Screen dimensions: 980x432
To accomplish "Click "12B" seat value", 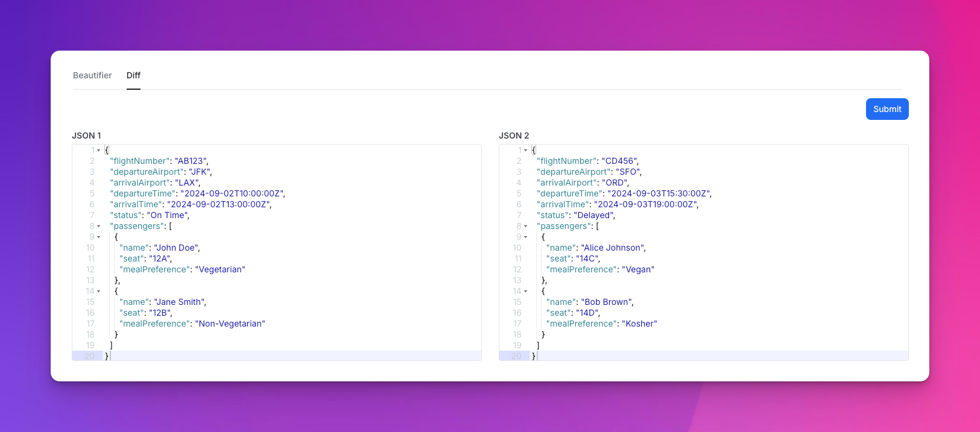I will [160, 313].
